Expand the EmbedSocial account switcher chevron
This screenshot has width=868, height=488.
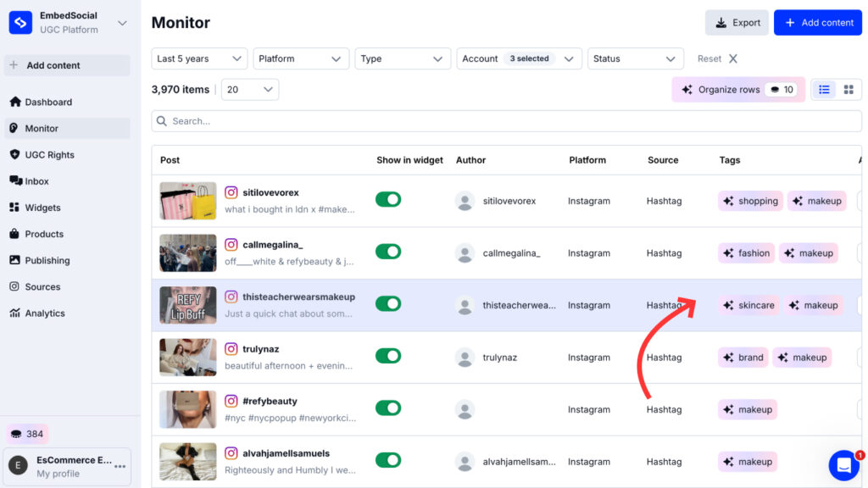point(122,23)
